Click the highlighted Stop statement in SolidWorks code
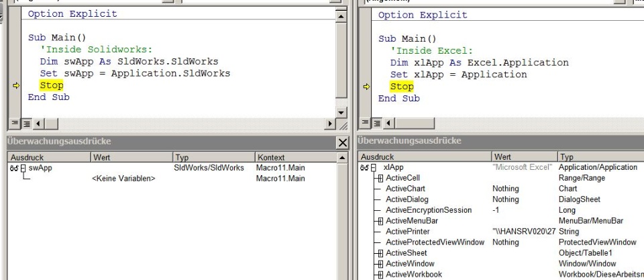 [x=52, y=85]
